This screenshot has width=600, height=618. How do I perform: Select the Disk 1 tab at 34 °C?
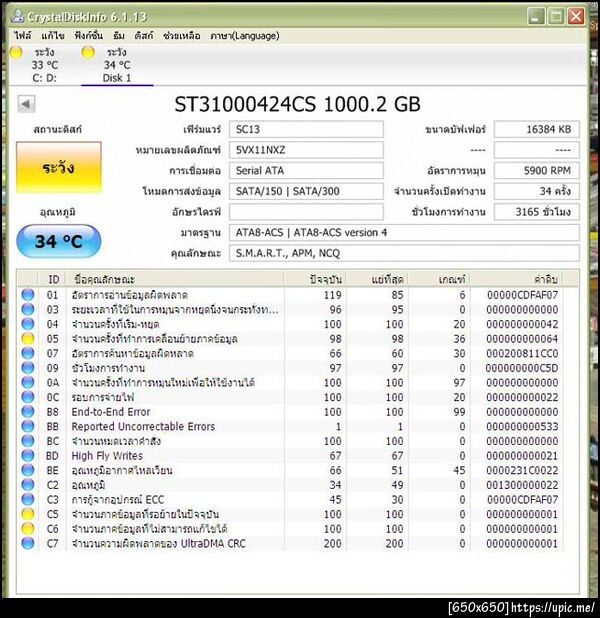(x=117, y=65)
